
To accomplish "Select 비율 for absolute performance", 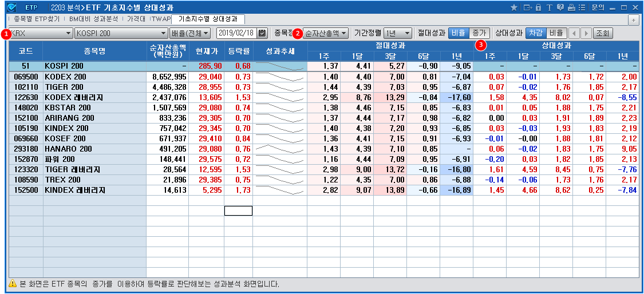I will coord(458,33).
